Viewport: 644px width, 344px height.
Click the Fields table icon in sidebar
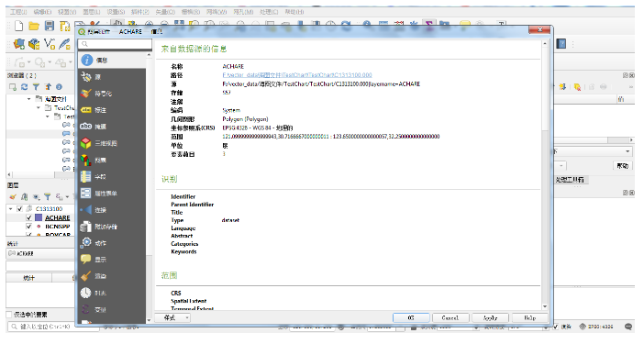coord(86,176)
